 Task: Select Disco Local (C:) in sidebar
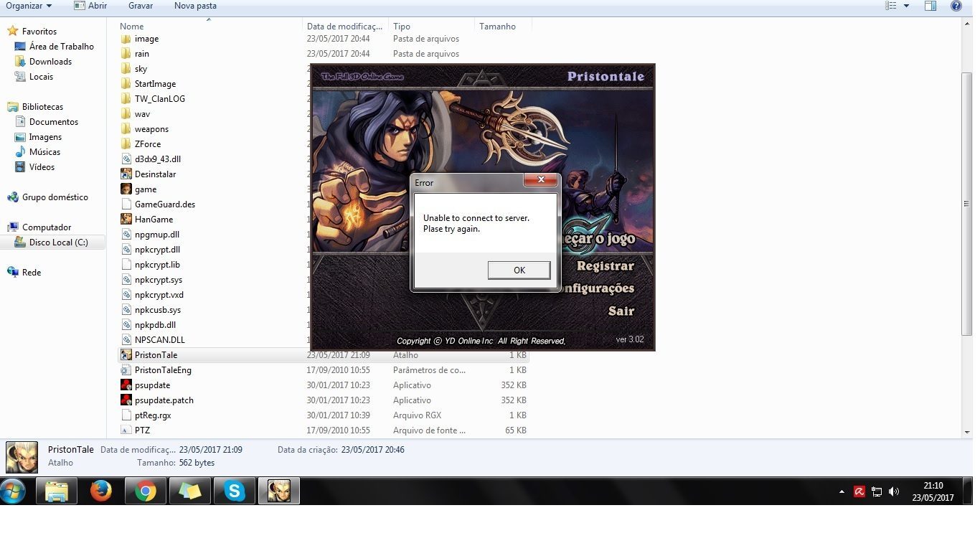pos(59,242)
